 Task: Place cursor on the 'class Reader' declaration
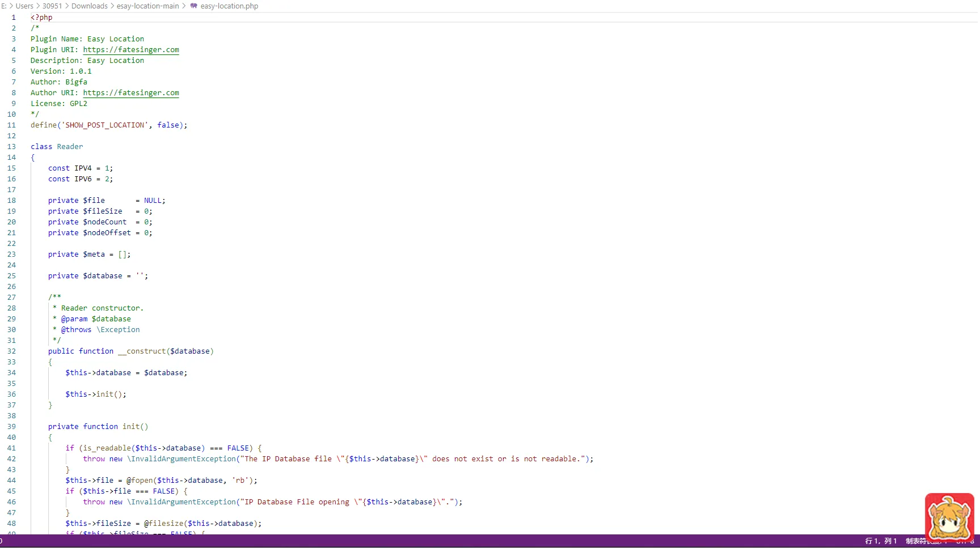click(x=57, y=147)
